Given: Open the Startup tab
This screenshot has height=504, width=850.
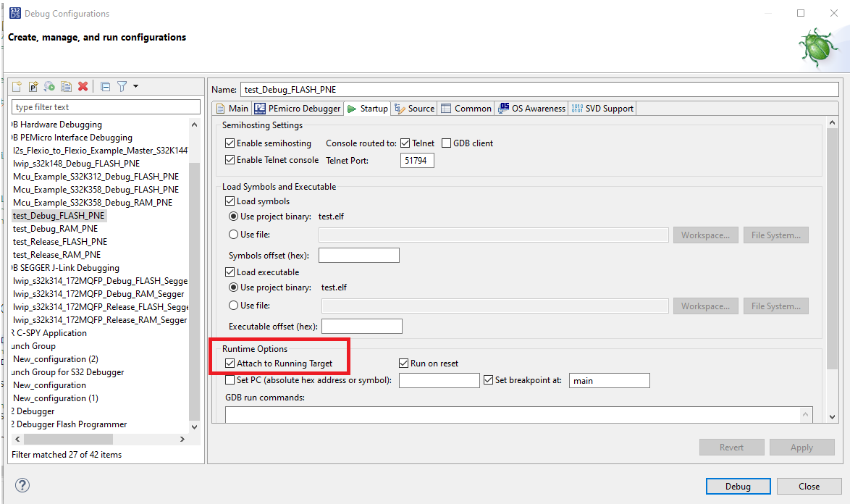Looking at the screenshot, I should [x=368, y=109].
